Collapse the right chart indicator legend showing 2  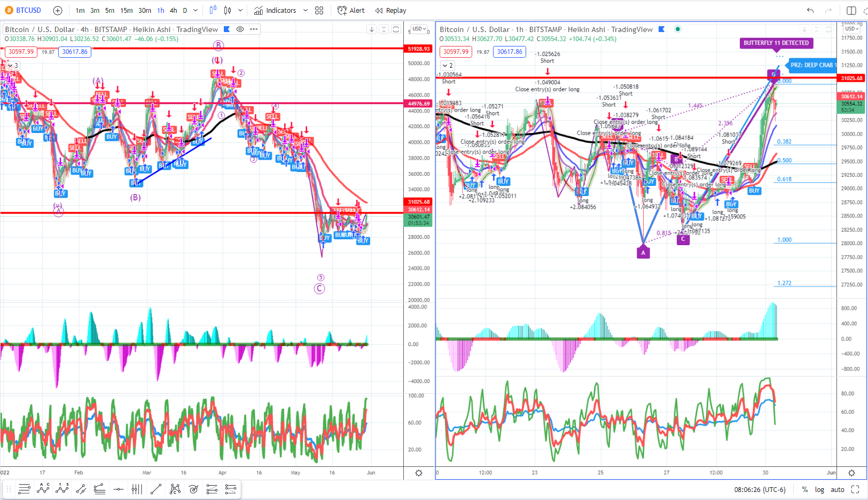tap(448, 66)
